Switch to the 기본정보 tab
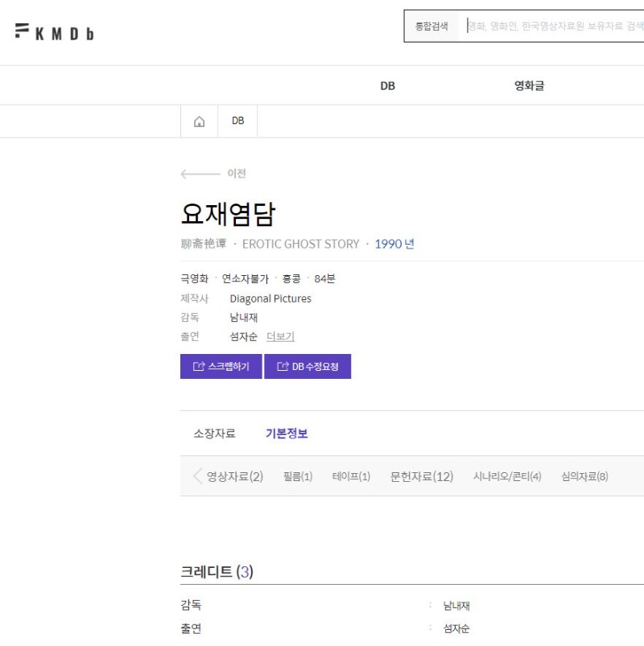This screenshot has height=646, width=644. click(x=287, y=434)
